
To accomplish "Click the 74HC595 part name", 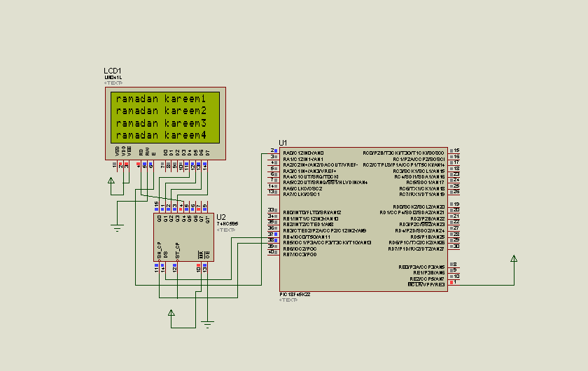I will coord(227,224).
